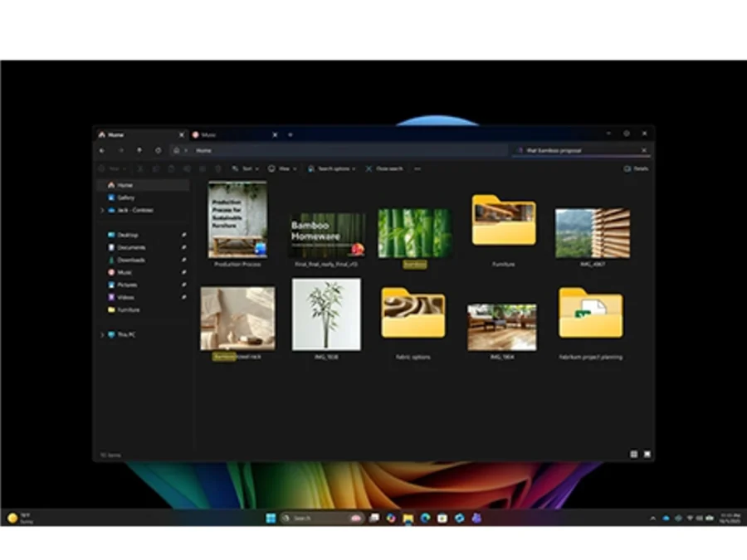The width and height of the screenshot is (747, 560).
Task: Click the Up arrow navigation button
Action: pyautogui.click(x=139, y=150)
